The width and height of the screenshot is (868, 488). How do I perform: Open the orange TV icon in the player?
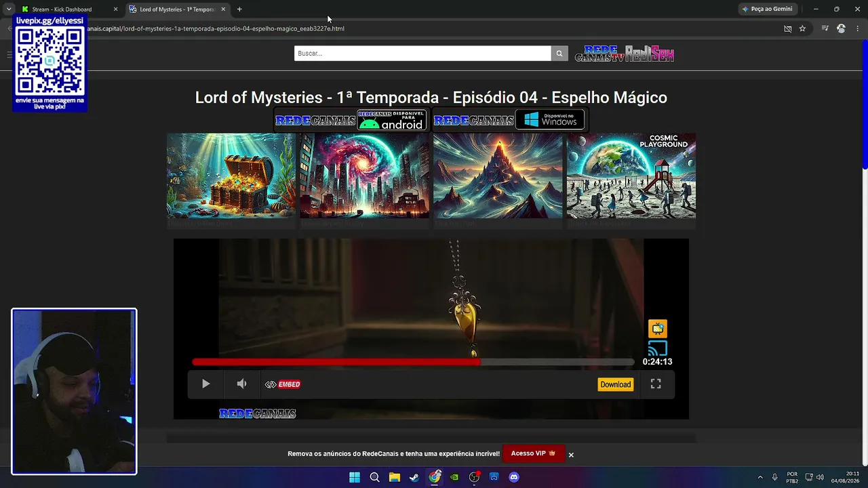658,329
